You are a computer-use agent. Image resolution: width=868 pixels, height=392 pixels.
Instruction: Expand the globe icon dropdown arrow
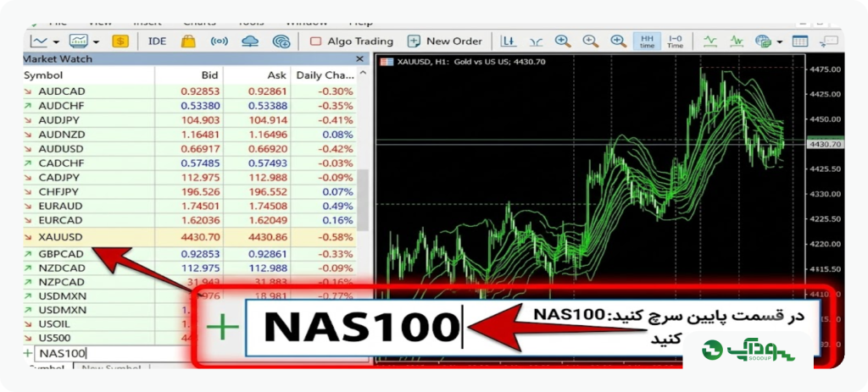tap(780, 42)
